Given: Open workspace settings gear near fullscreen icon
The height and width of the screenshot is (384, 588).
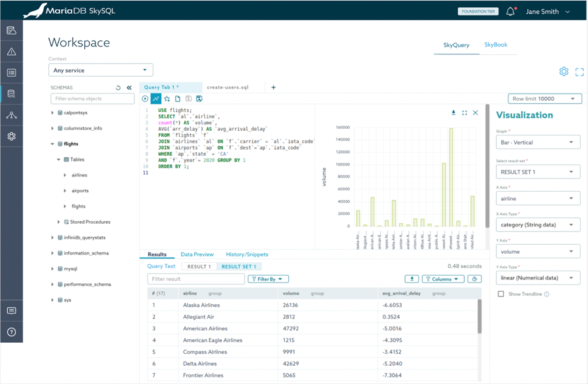Looking at the screenshot, I should coord(564,72).
